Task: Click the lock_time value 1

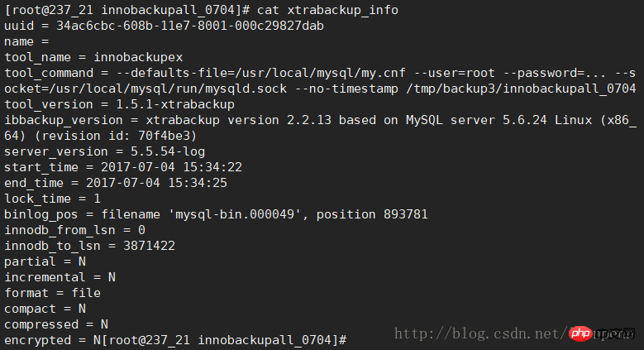Action: pos(97,199)
